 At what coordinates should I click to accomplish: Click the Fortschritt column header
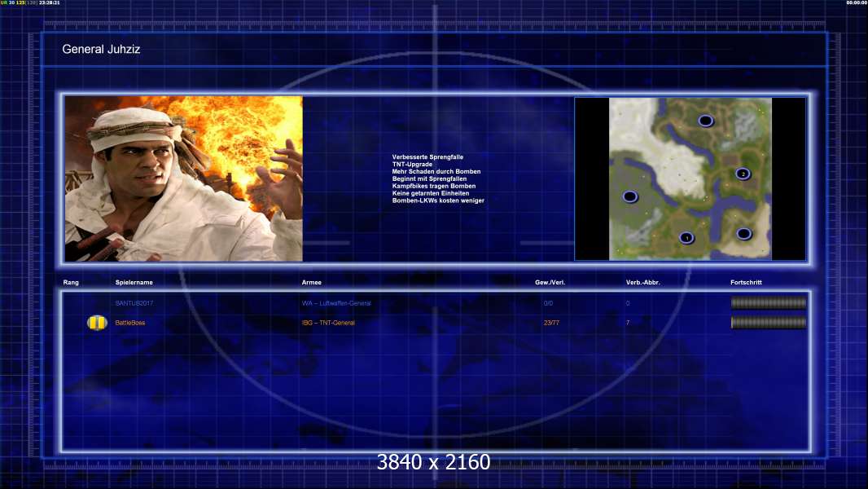[746, 283]
